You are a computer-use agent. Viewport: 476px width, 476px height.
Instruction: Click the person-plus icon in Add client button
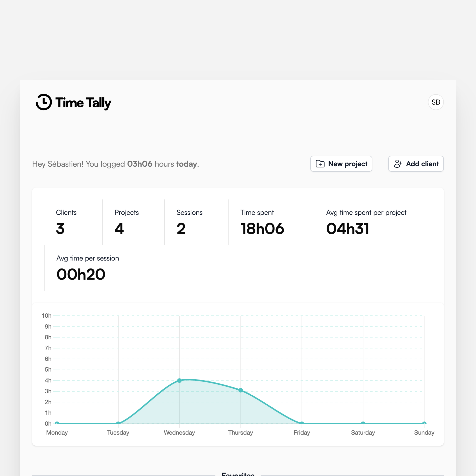click(398, 164)
